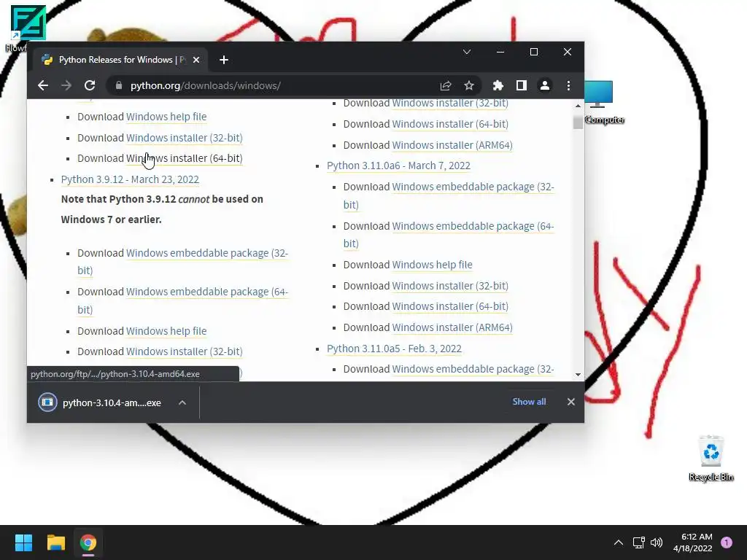This screenshot has height=560, width=747.
Task: Click Windows installer (64-bit) under Python 3.11.0a6
Action: coord(450,306)
